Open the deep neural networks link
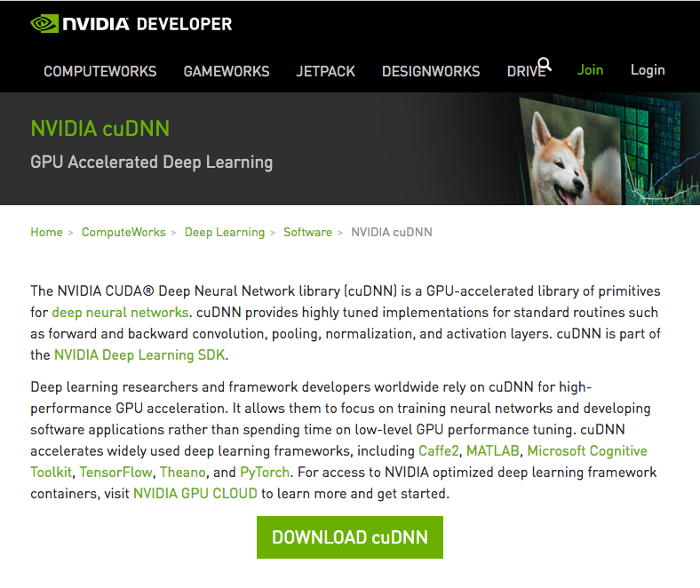 coord(120,312)
